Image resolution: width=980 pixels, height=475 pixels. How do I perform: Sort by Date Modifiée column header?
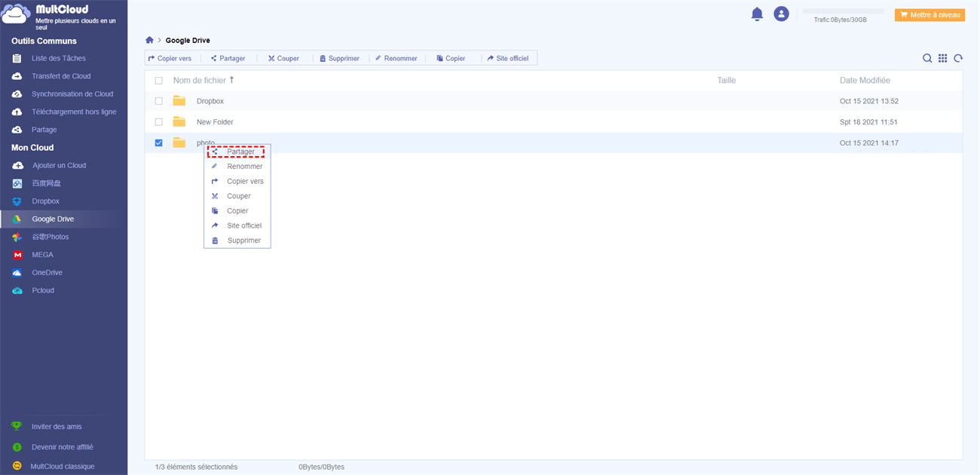865,80
